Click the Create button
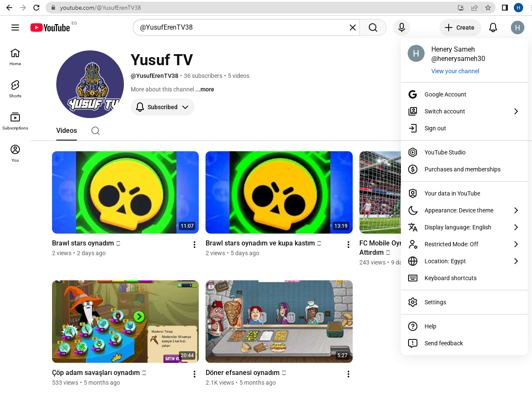The height and width of the screenshot is (394, 532). pos(460,28)
